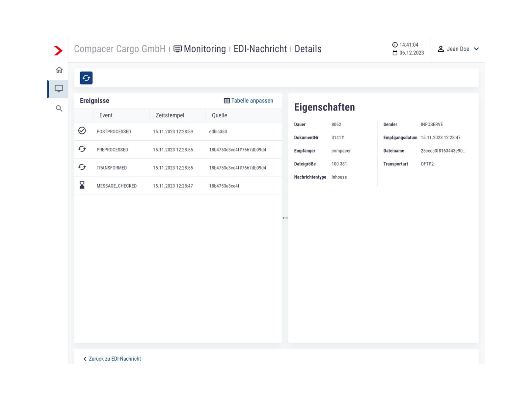Open the Tabelle anpassen link

tap(252, 100)
